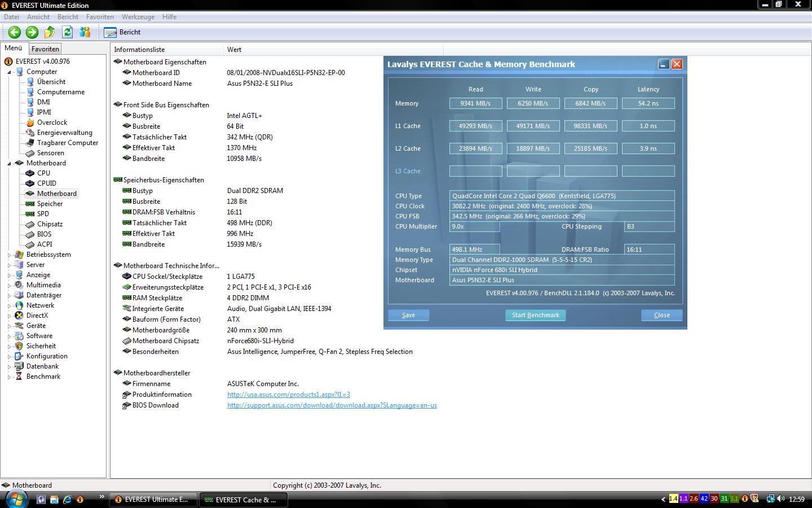Open the SPD tree item

click(x=43, y=214)
